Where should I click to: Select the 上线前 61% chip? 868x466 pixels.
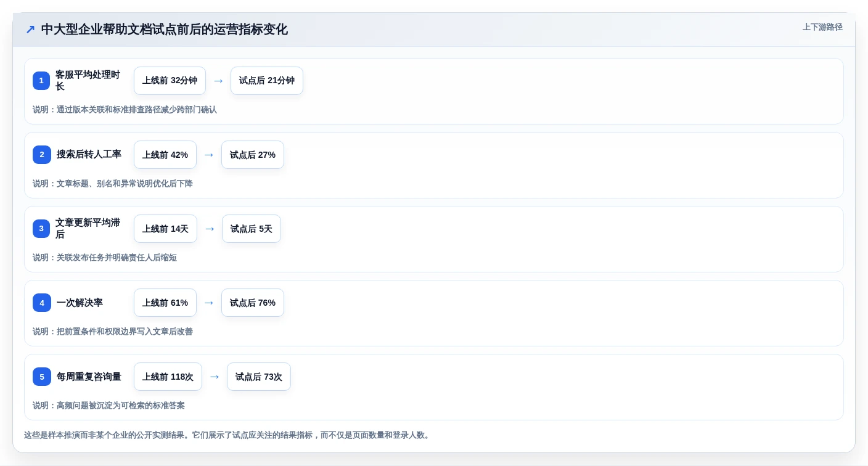[165, 303]
